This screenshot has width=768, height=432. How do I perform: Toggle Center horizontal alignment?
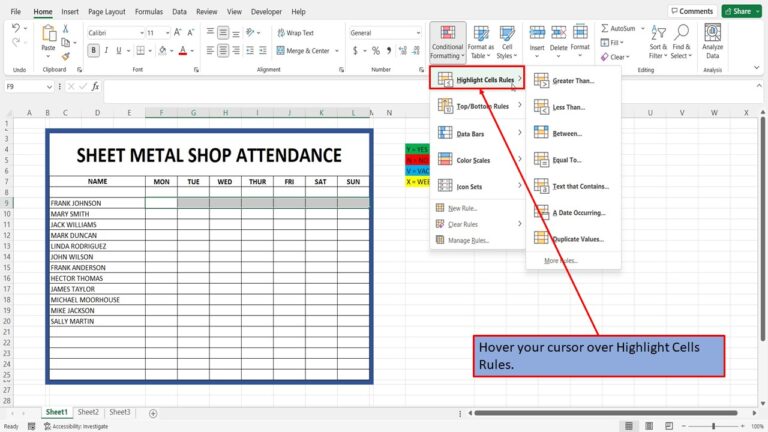[223, 50]
